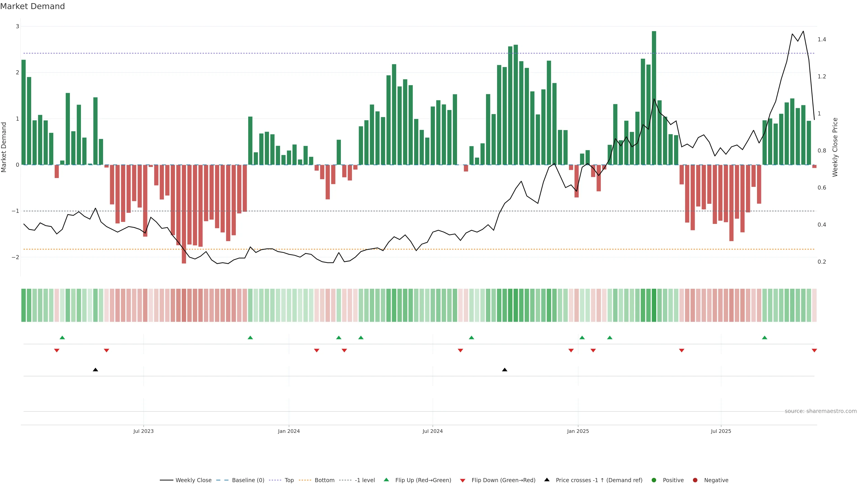Click the green Flip Up legend triangle icon
The image size is (868, 488).
pyautogui.click(x=387, y=480)
